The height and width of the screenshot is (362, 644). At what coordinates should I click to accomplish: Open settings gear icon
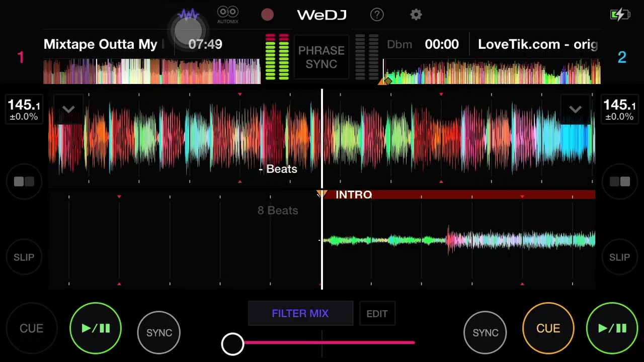coord(416,15)
